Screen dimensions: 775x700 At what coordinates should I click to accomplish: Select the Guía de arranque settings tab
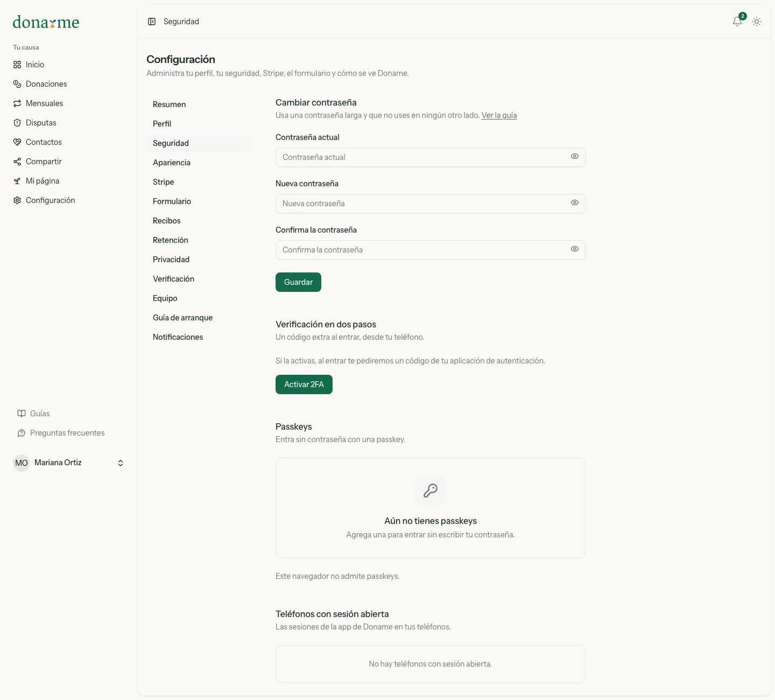198,318
